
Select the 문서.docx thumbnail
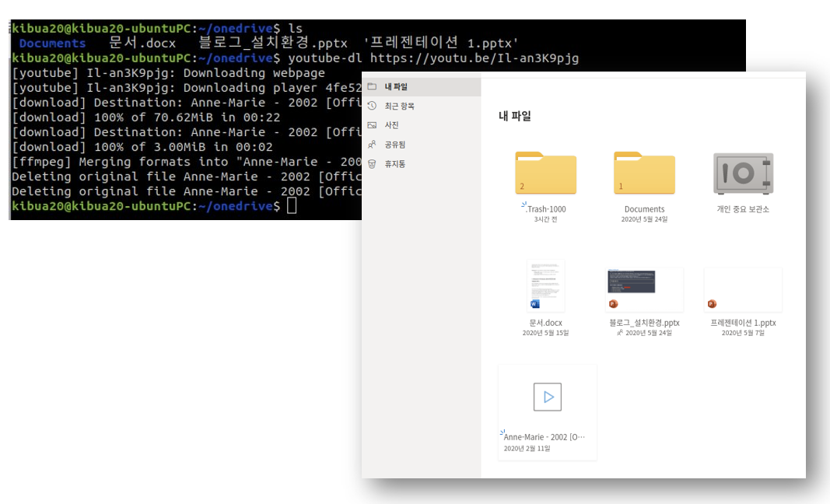(x=546, y=285)
